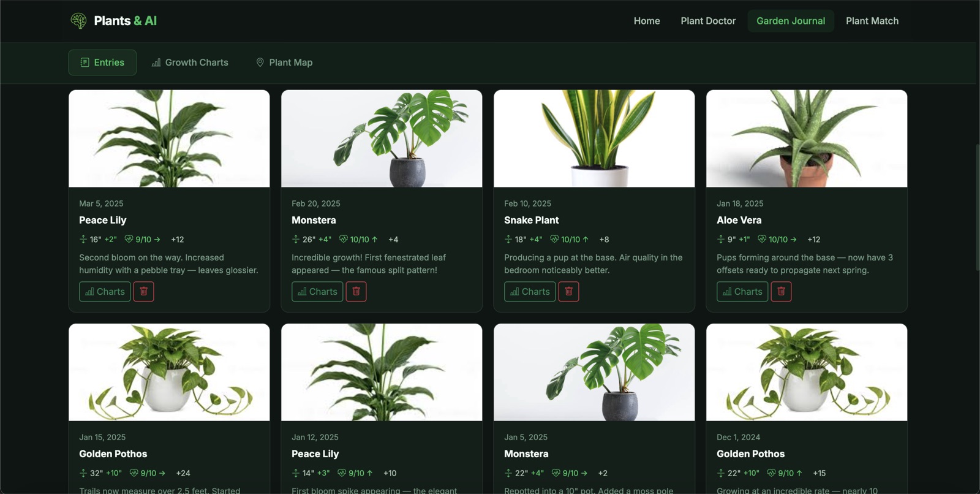The image size is (980, 494).
Task: Delete the Feb 20 Monstera entry
Action: click(356, 292)
